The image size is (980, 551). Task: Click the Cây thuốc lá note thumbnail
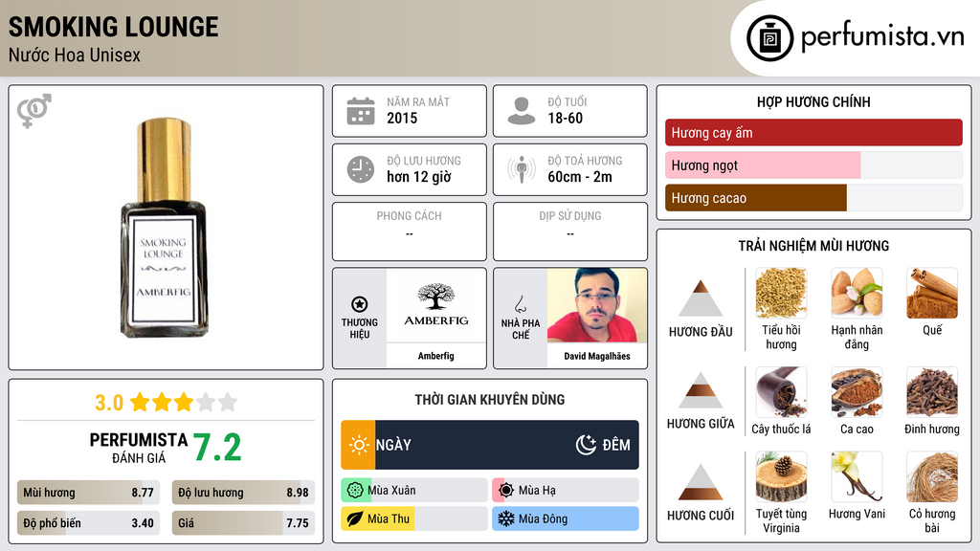point(781,392)
